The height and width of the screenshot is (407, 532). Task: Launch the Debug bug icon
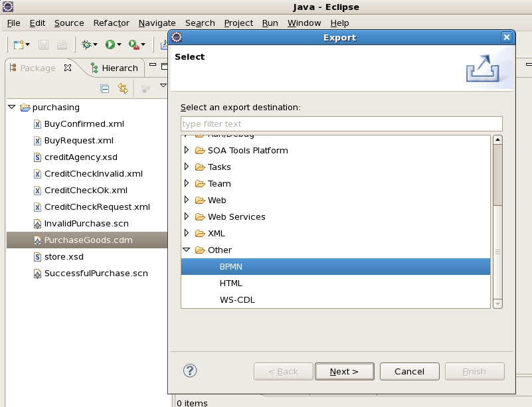click(x=86, y=44)
